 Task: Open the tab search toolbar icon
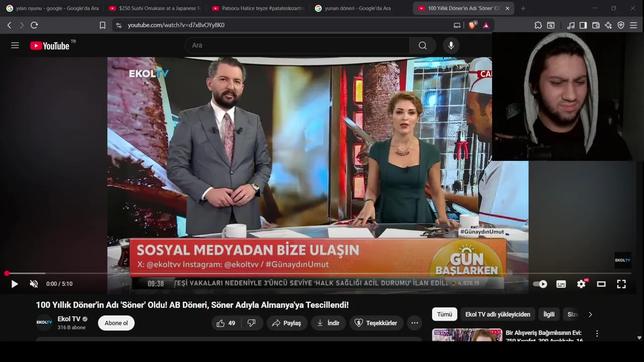coord(551,25)
